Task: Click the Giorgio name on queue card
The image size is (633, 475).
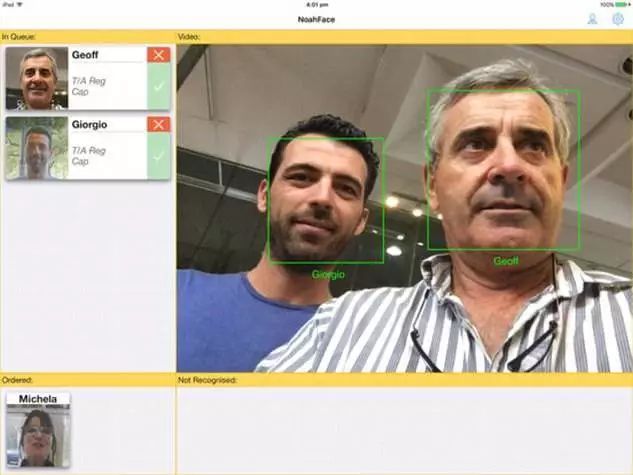Action: [x=89, y=125]
